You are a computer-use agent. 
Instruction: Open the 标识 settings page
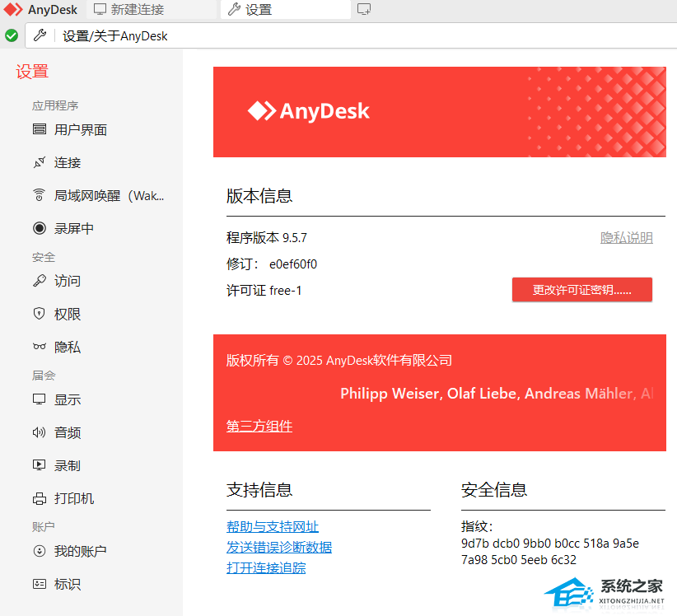[x=68, y=584]
